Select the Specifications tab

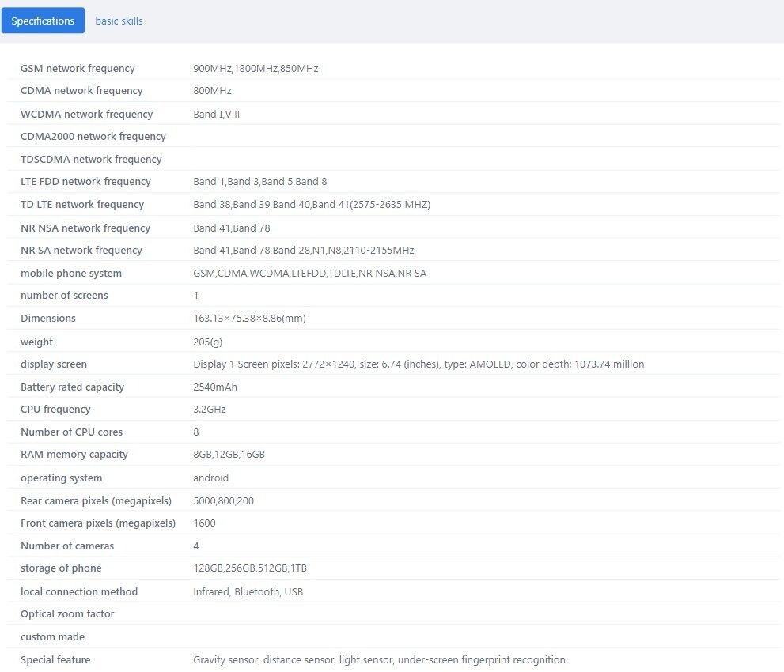[43, 21]
